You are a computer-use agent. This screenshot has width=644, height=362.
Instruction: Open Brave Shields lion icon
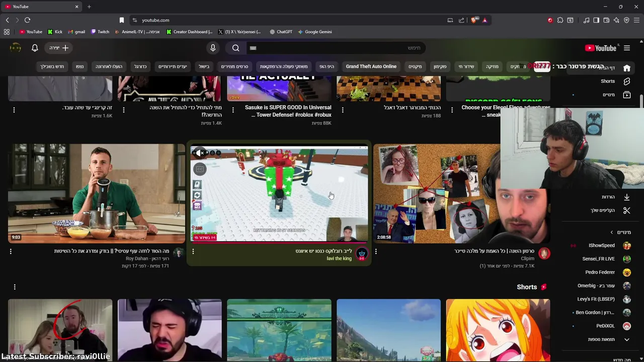(x=474, y=20)
